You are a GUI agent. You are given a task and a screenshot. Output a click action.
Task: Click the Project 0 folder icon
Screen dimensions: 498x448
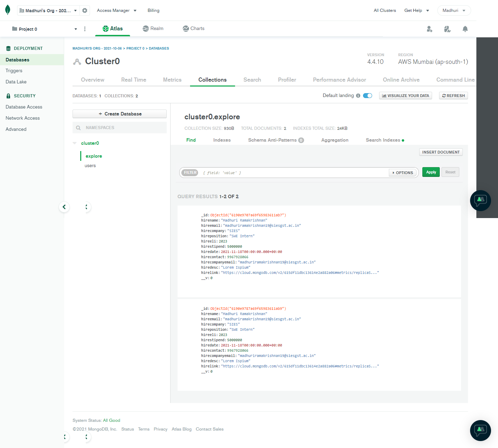coord(15,29)
